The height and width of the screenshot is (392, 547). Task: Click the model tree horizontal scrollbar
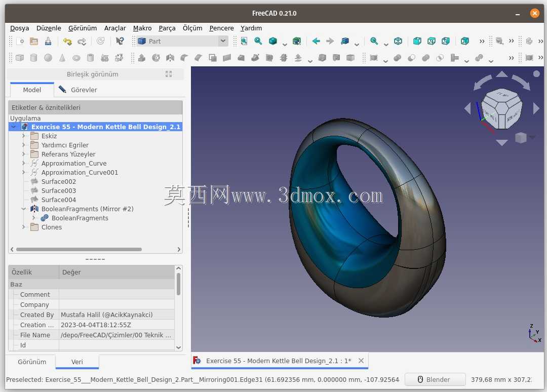(x=79, y=249)
